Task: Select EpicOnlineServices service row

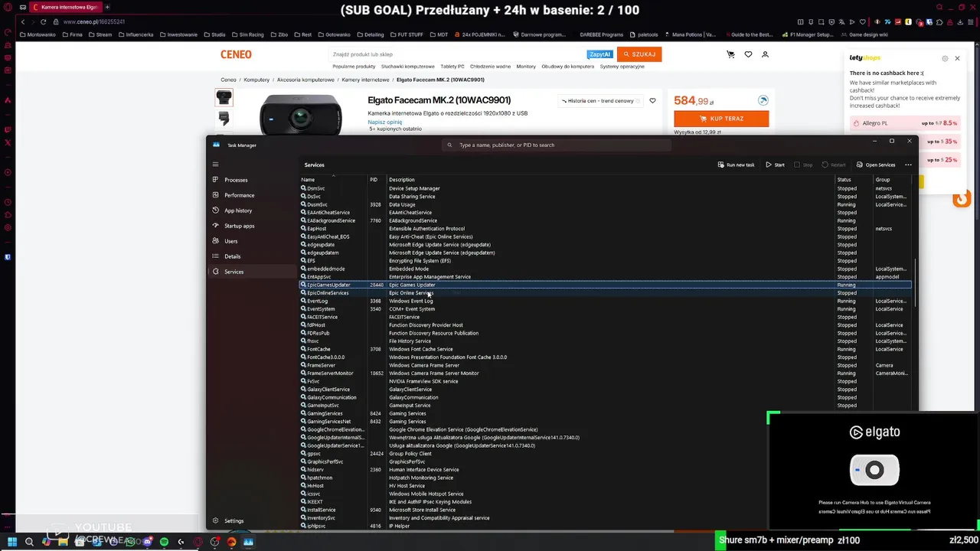Action: pyautogui.click(x=605, y=293)
